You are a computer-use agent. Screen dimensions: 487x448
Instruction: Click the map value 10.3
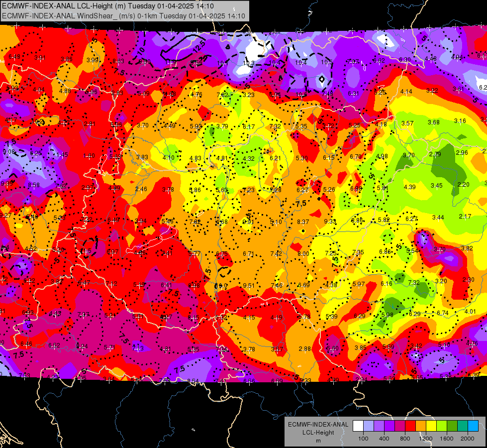point(248,63)
